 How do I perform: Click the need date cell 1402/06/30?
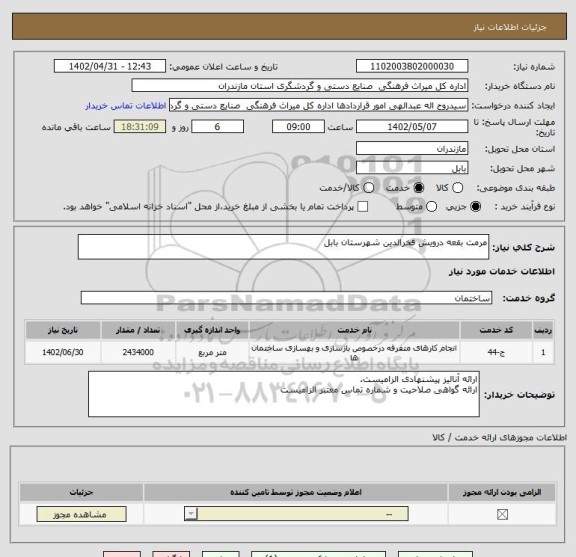tap(63, 352)
